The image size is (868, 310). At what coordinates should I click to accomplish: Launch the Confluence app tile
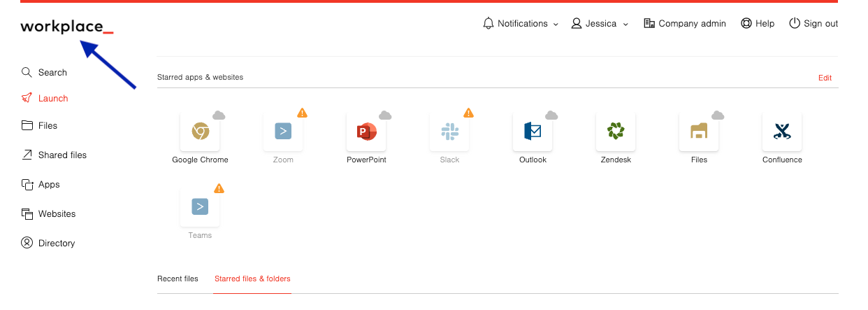[x=782, y=131]
